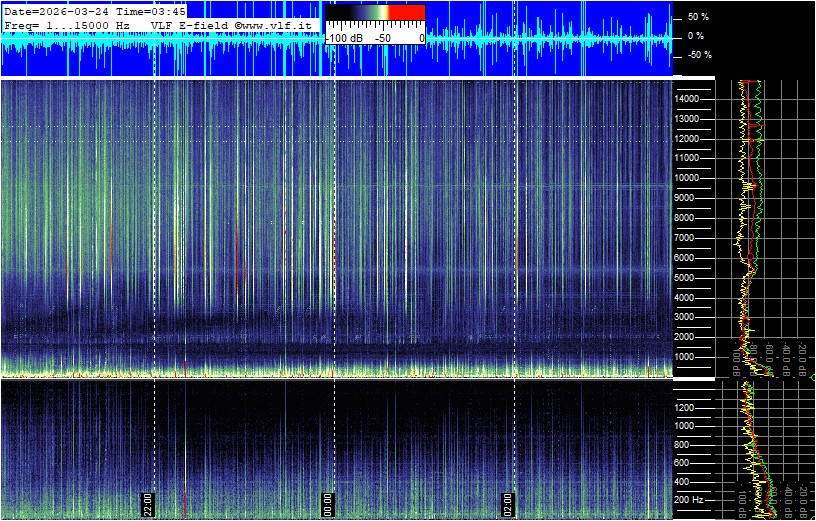Image resolution: width=816 pixels, height=521 pixels.
Task: Click the red end of the dB color scale
Action: [407, 12]
